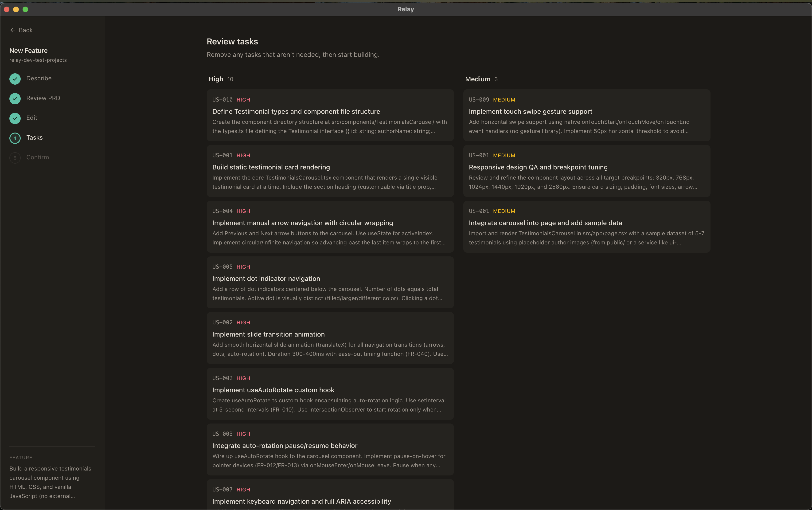Image resolution: width=812 pixels, height=510 pixels.
Task: Select the step 5 Confirm circle
Action: pos(15,157)
